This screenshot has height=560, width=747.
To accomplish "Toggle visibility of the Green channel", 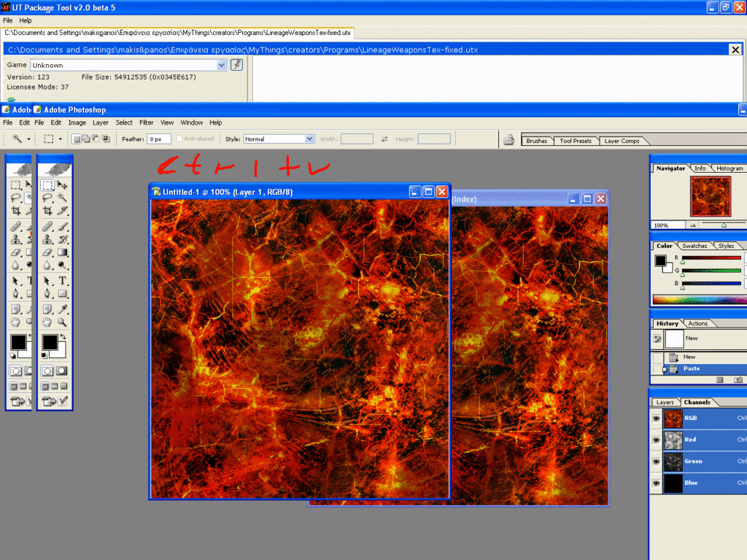I will (656, 461).
